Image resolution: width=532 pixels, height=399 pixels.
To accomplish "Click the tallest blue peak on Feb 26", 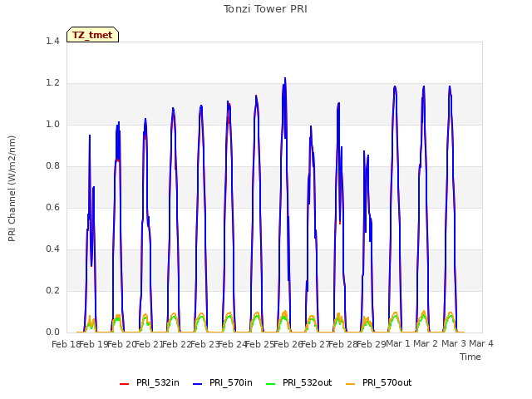I will point(285,79).
